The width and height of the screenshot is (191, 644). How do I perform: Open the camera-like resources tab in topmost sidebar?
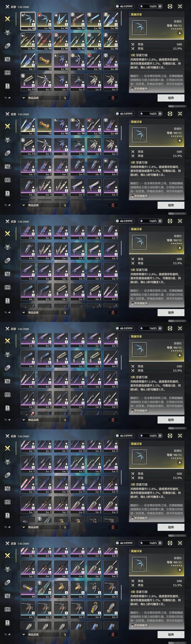pyautogui.click(x=7, y=59)
